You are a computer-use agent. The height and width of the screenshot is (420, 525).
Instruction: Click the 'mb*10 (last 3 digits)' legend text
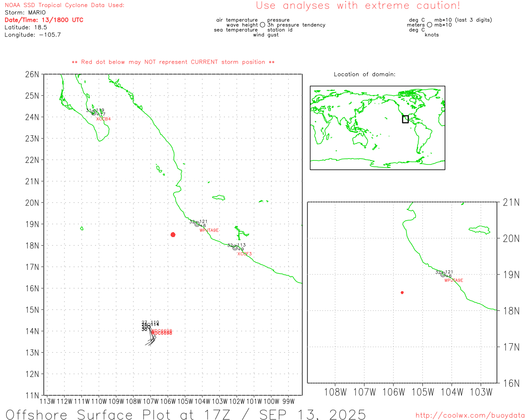coord(463,20)
